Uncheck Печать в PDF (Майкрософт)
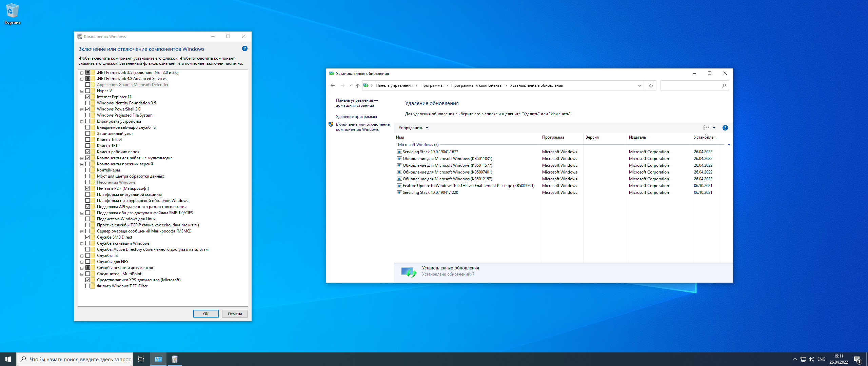The height and width of the screenshot is (366, 868). click(88, 188)
